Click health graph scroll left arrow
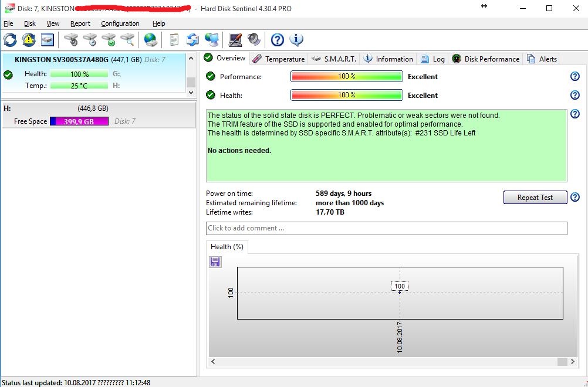Viewport: 588px width, 387px height. 213,362
